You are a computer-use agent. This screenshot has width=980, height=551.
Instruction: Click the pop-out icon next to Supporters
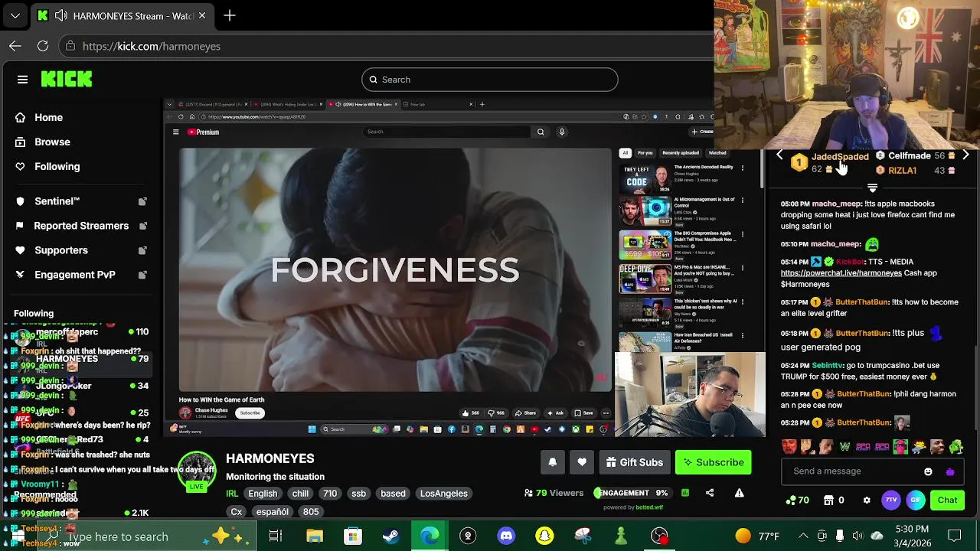(x=142, y=250)
